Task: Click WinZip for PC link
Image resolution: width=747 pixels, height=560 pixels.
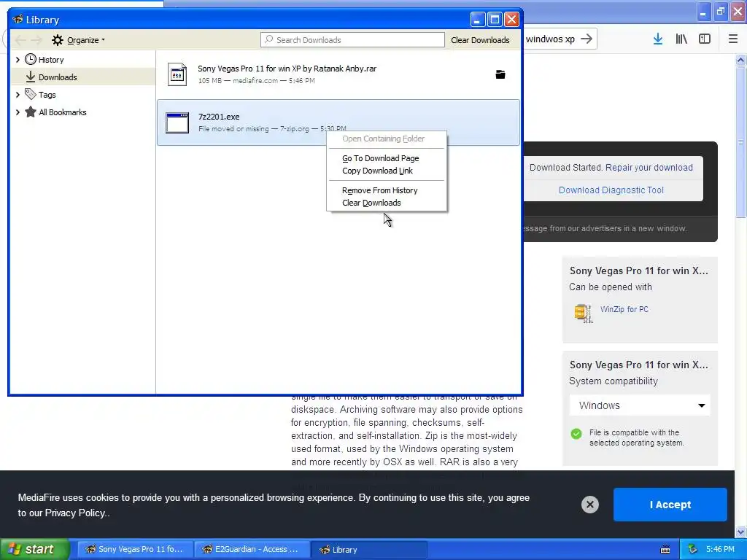Action: tap(624, 309)
